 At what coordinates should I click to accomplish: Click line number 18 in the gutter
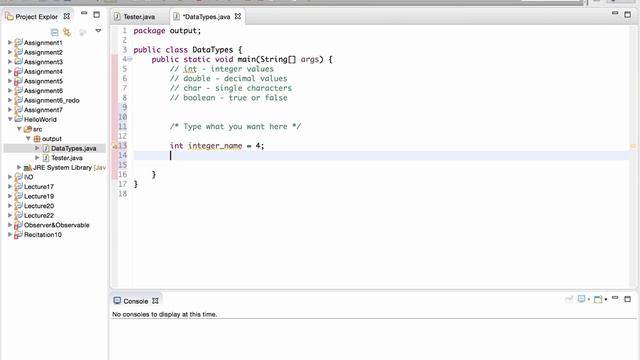(122, 194)
